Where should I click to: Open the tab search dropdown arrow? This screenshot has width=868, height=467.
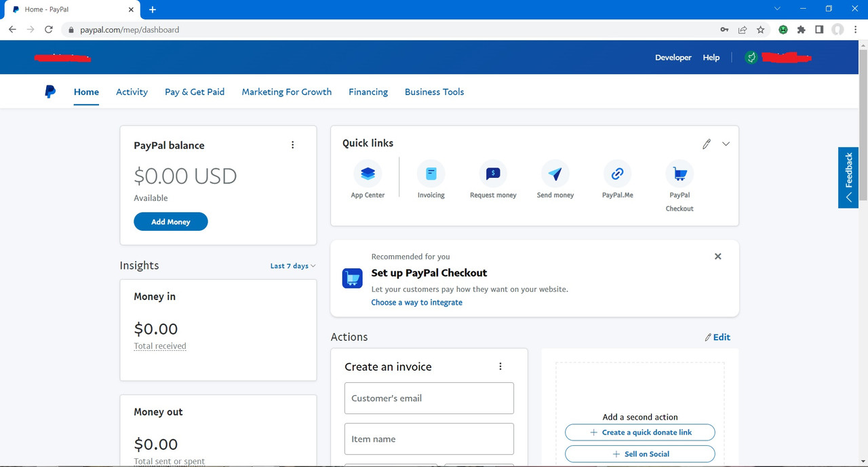777,9
